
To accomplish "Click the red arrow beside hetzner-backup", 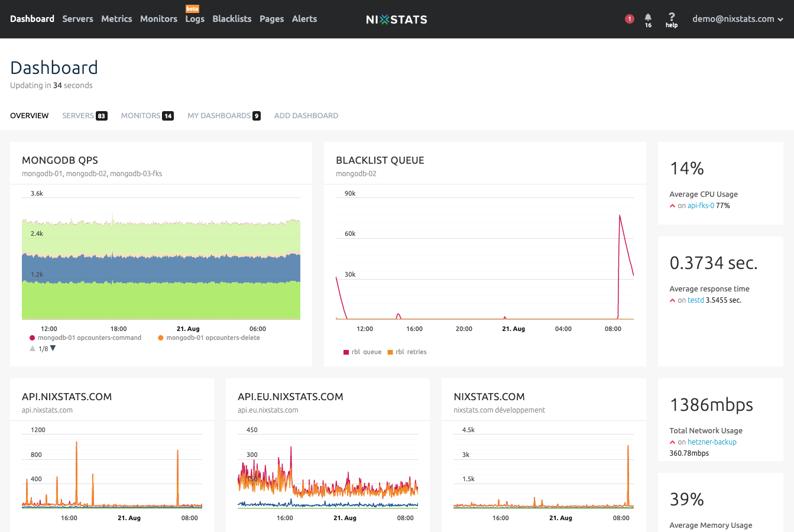I will (672, 442).
